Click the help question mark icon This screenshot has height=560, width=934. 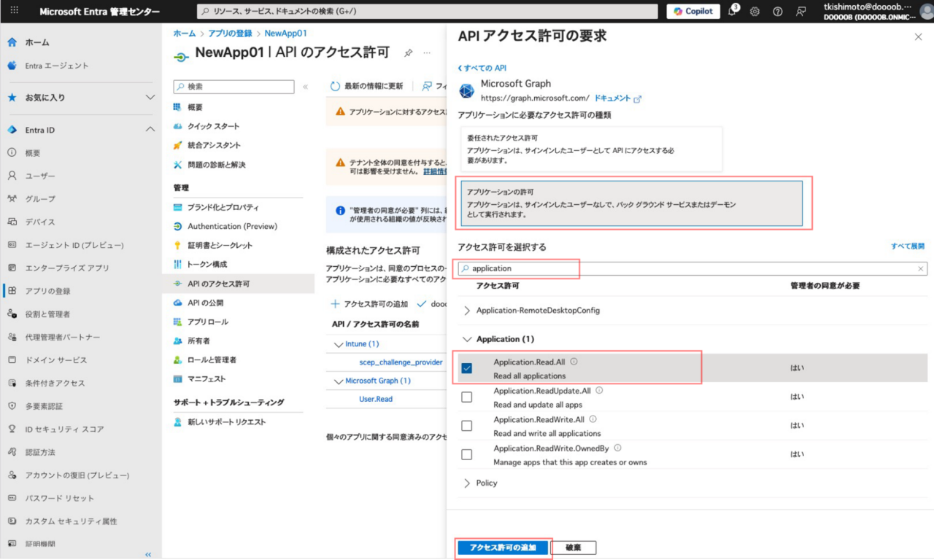(777, 12)
